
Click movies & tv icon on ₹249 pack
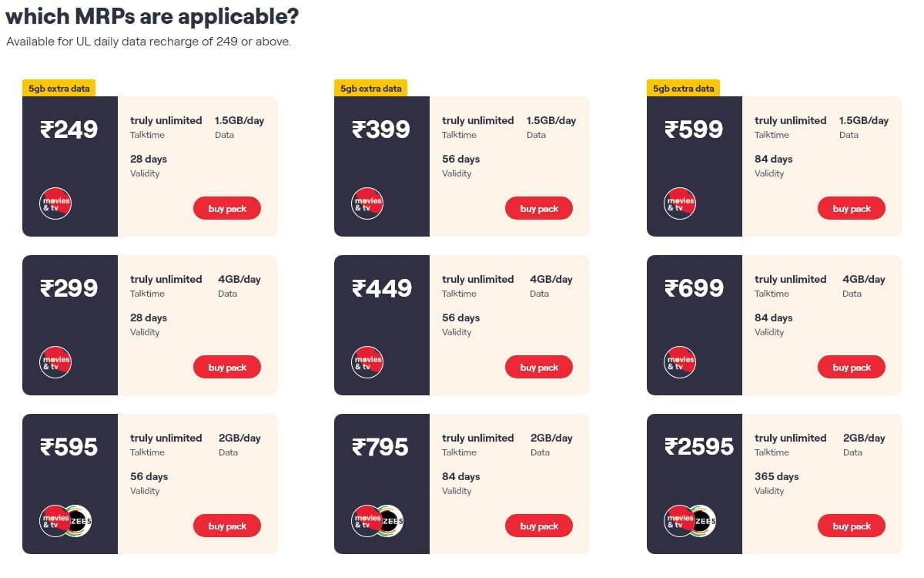(55, 203)
